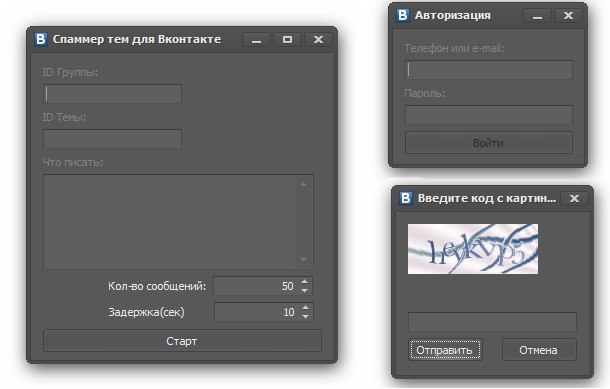Maximize the Спаммер тем для Вконтакте window
The width and height of the screenshot is (610, 389).
tap(287, 40)
